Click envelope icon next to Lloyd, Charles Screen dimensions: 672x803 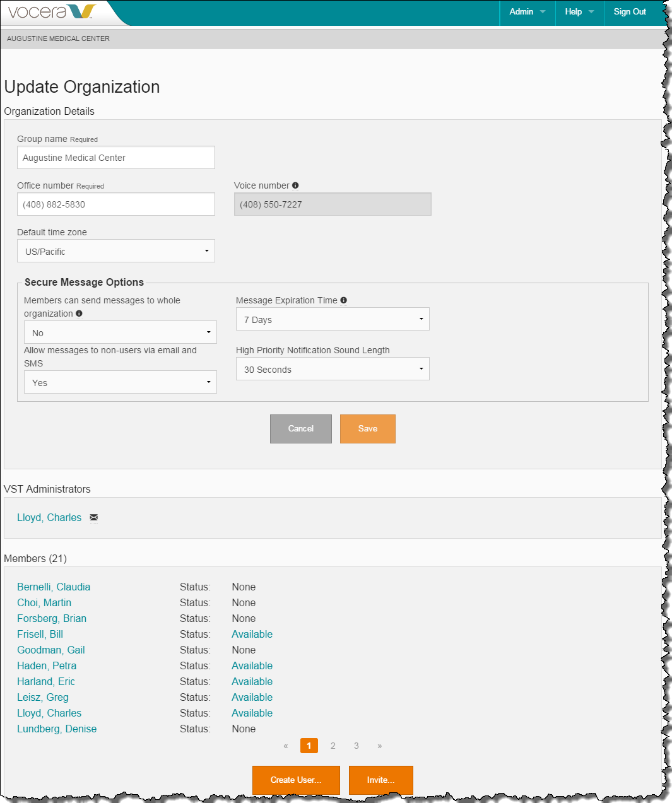click(93, 517)
